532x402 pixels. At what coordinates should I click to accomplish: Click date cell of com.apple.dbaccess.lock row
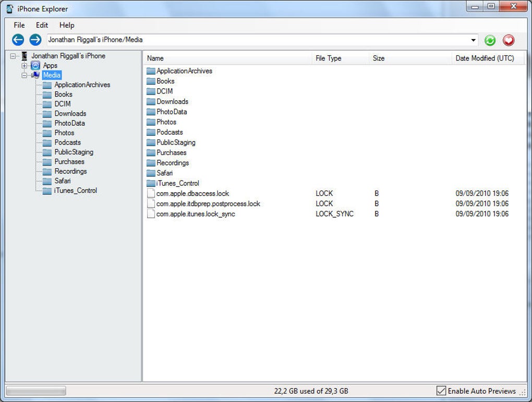[482, 194]
